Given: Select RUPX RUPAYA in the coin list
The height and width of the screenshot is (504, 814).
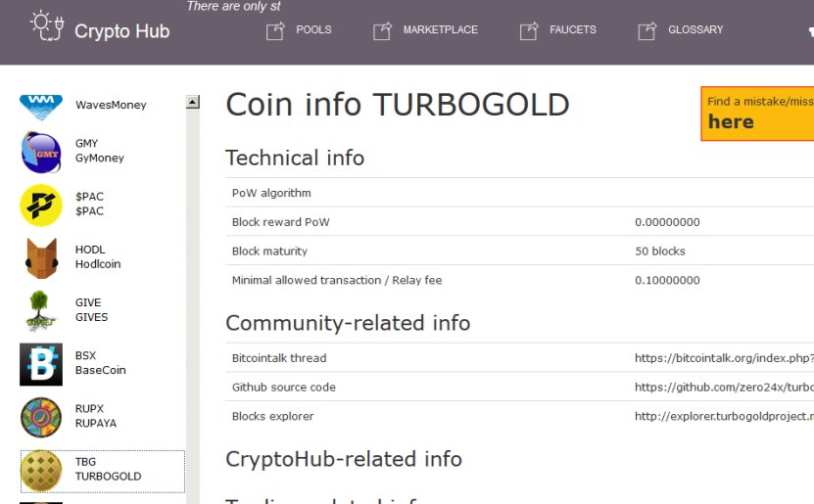Looking at the screenshot, I should click(96, 416).
